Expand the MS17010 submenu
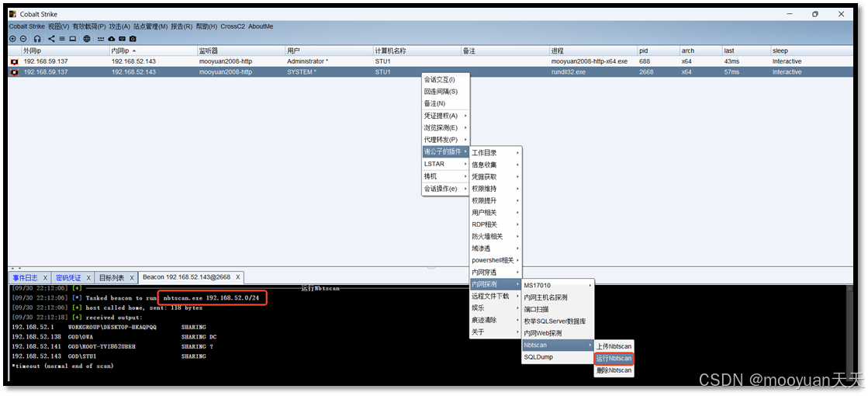The height and width of the screenshot is (396, 868). pyautogui.click(x=558, y=285)
